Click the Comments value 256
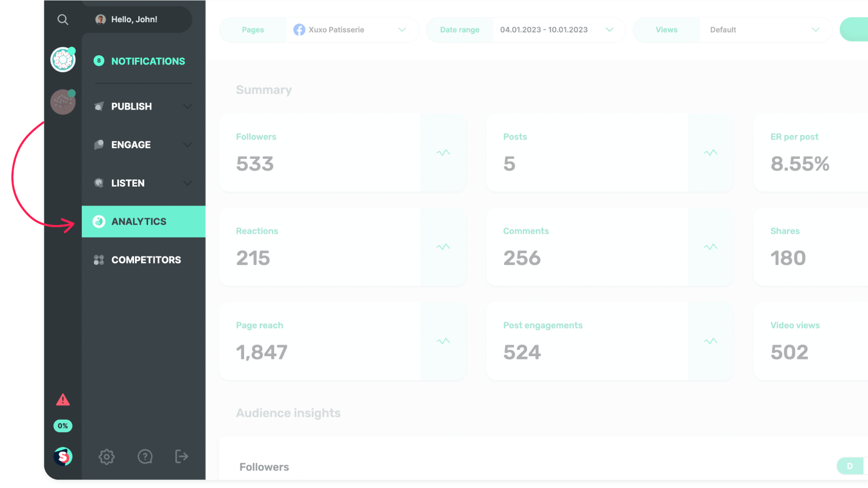Image resolution: width=868 pixels, height=488 pixels. click(522, 258)
